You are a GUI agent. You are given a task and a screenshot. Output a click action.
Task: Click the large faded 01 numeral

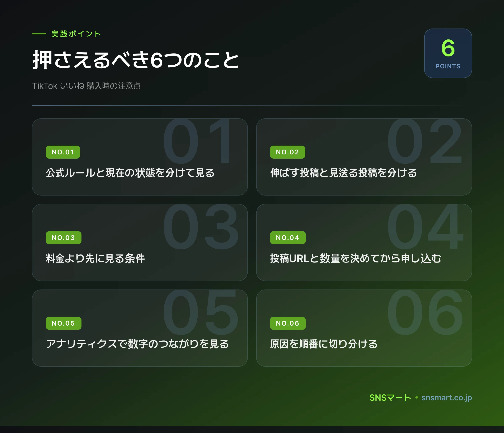(197, 141)
